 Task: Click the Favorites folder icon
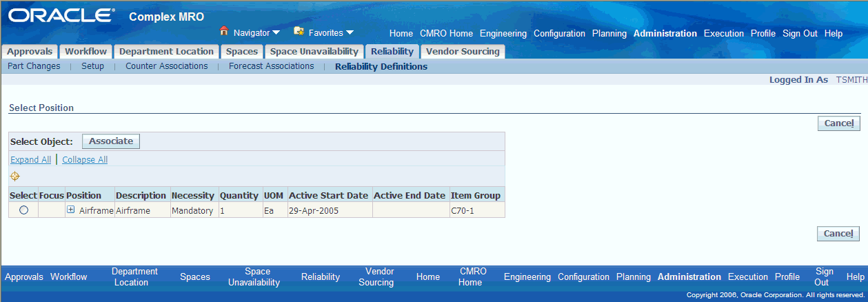click(x=299, y=31)
